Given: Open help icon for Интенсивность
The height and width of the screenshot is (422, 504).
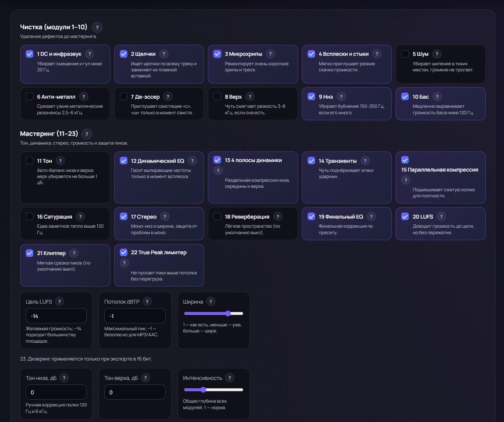Looking at the screenshot, I should pyautogui.click(x=230, y=378).
